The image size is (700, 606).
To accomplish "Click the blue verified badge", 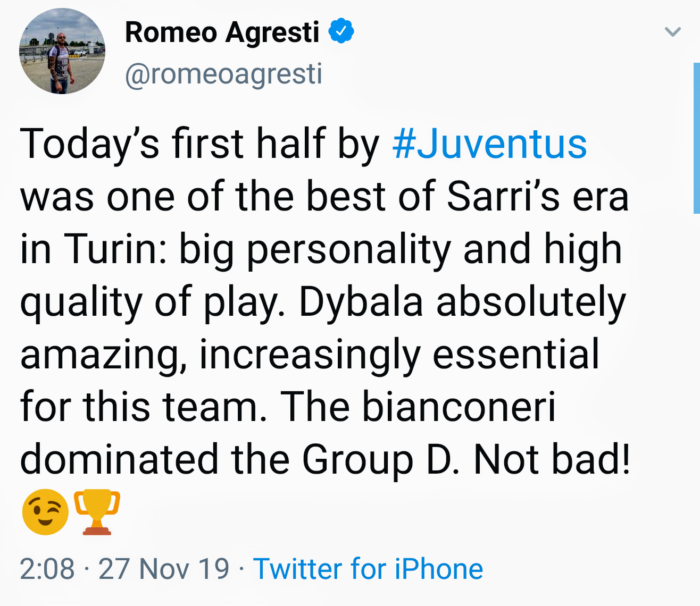I will point(341,31).
